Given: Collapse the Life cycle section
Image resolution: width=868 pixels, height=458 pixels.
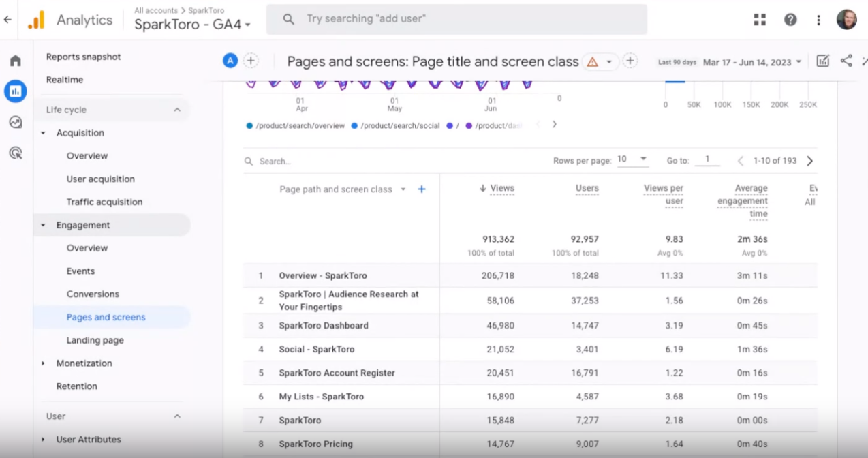Looking at the screenshot, I should (x=177, y=110).
